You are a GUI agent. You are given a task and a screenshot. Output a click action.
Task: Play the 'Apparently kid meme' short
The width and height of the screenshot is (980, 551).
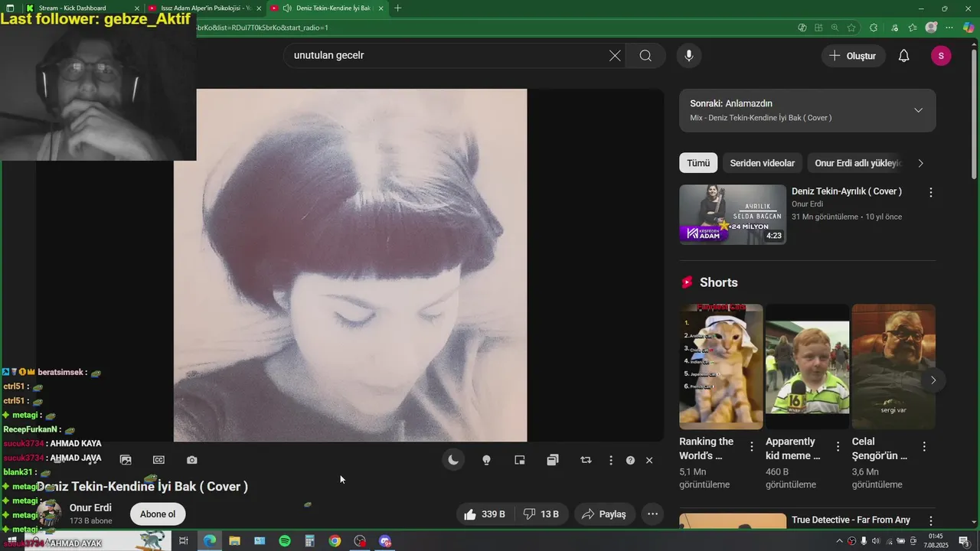click(x=808, y=367)
